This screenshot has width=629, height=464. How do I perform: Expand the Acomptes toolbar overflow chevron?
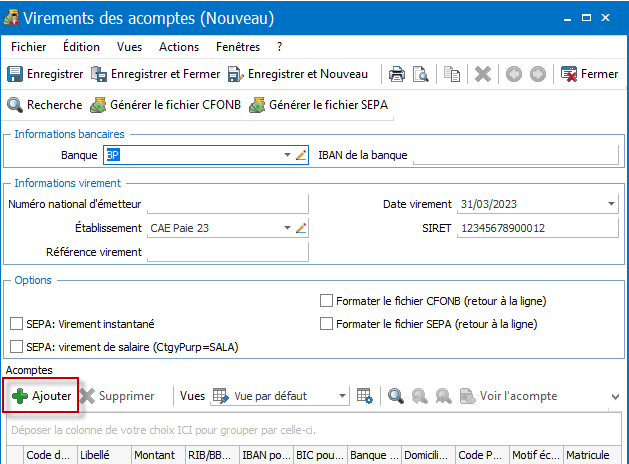point(615,397)
